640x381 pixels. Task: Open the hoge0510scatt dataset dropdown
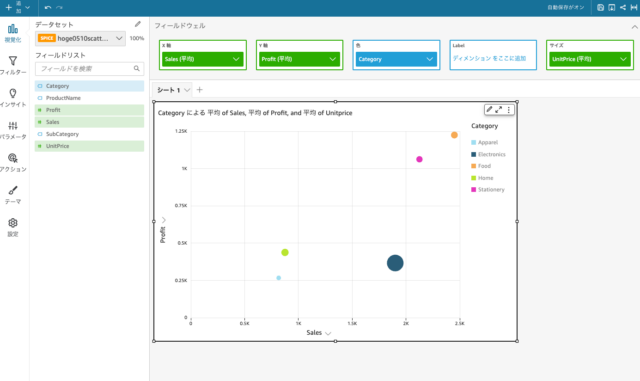pos(80,38)
